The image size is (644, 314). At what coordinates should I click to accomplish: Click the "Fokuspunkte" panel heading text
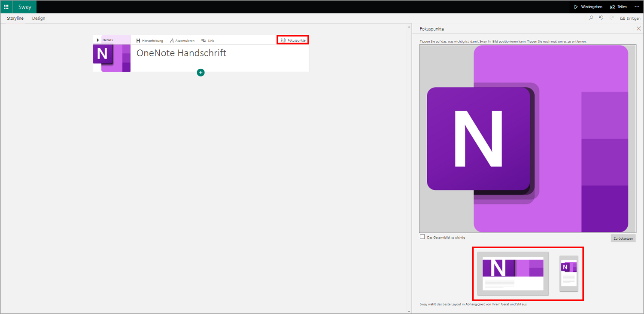click(432, 29)
